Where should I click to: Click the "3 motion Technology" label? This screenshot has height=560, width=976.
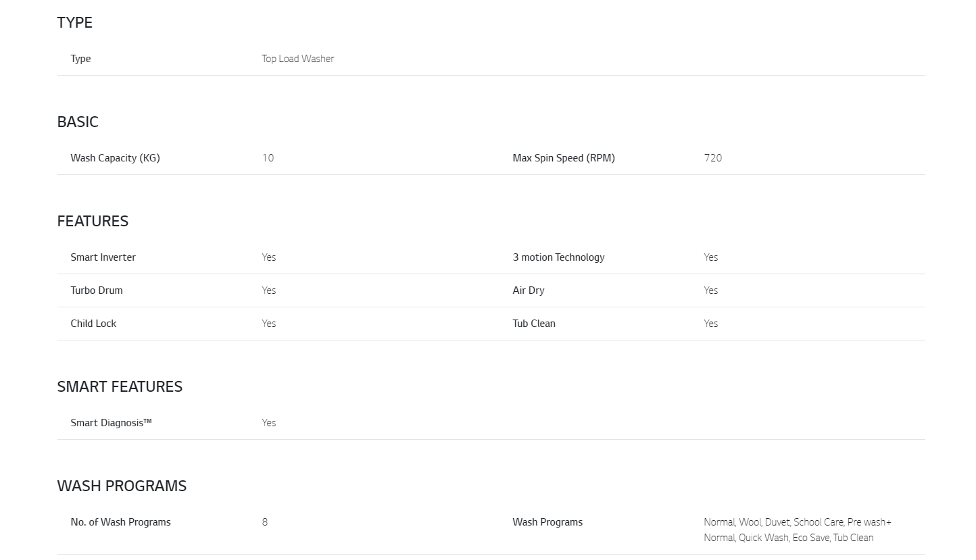[558, 257]
